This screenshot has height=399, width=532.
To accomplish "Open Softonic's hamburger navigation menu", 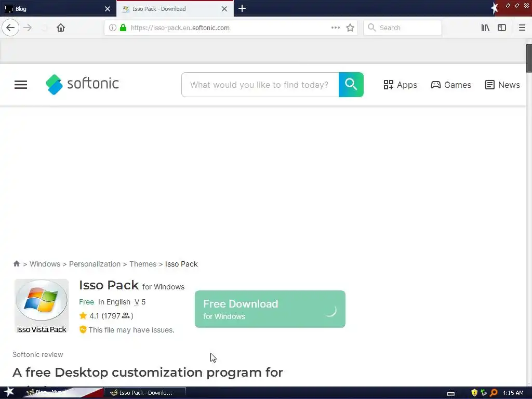I will coord(21,85).
